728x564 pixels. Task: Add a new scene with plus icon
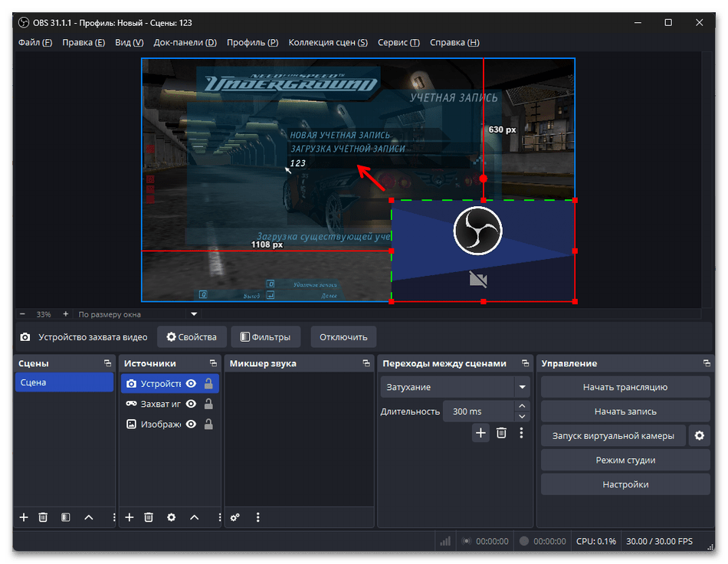point(24,517)
